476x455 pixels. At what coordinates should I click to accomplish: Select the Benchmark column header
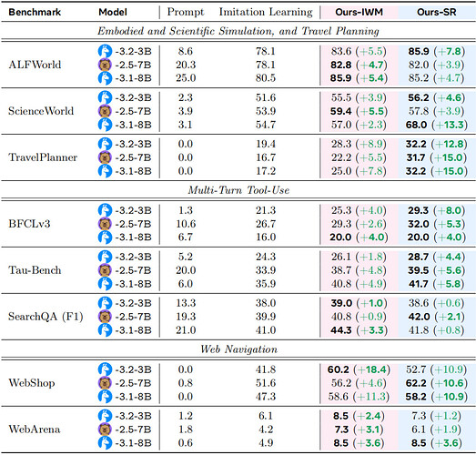coord(35,12)
